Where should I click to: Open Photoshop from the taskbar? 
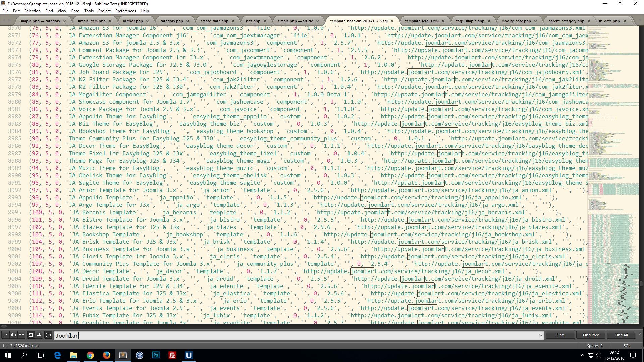(x=156, y=355)
